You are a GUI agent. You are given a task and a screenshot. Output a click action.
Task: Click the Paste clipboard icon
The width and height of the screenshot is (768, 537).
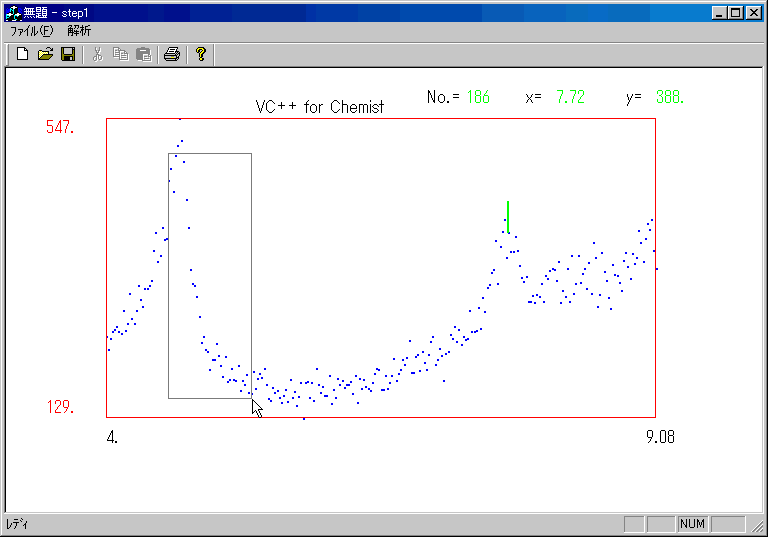(x=143, y=54)
